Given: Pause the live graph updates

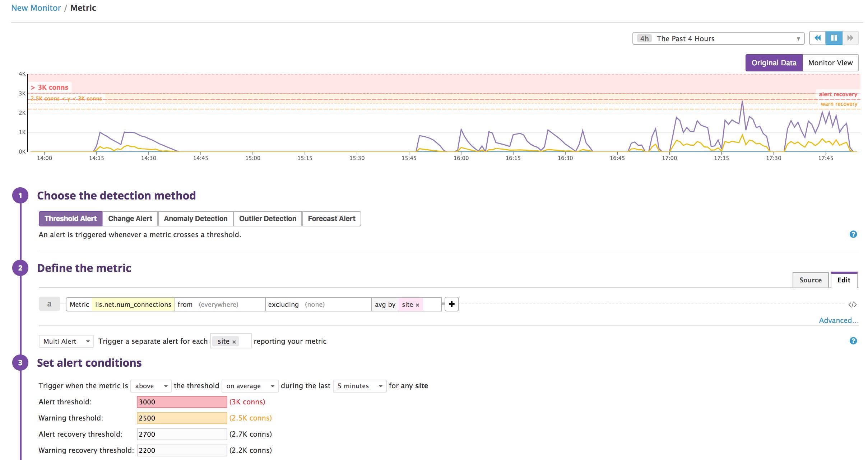Looking at the screenshot, I should (x=834, y=38).
